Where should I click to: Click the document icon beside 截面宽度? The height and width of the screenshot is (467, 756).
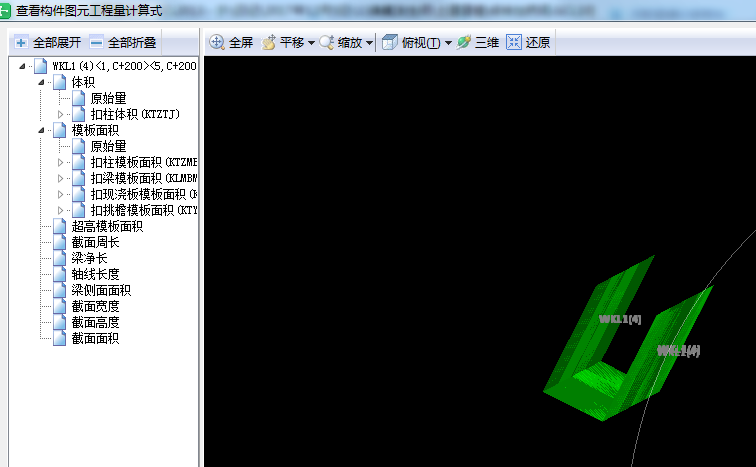[x=60, y=306]
